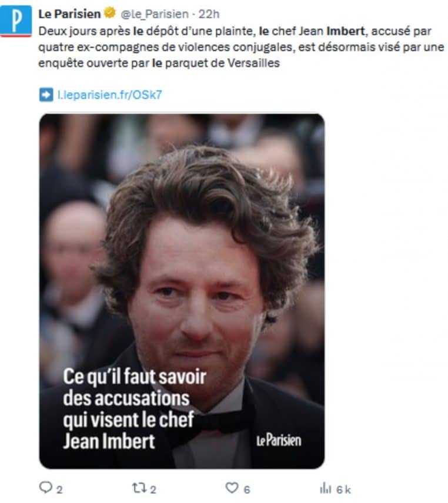448x503 pixels.
Task: Open the Le Parisien display name
Action: click(x=69, y=14)
